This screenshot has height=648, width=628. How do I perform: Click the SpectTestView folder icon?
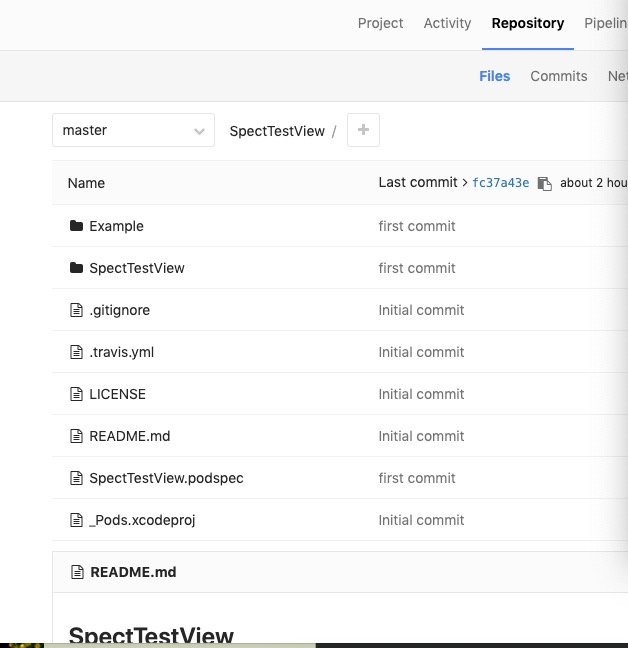pos(76,268)
